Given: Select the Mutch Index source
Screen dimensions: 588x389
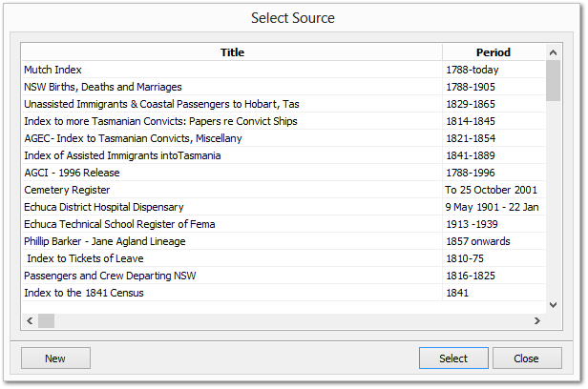Looking at the screenshot, I should pyautogui.click(x=53, y=70).
